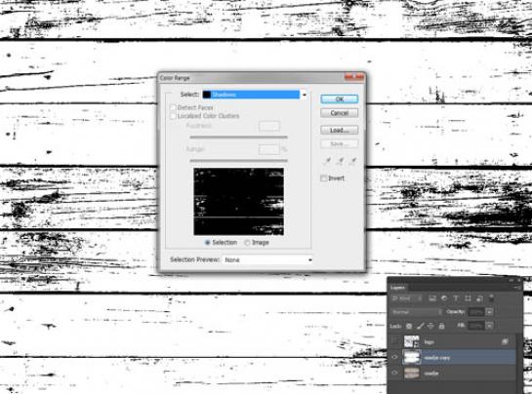
Task: Hide the woodje copy layer
Action: click(394, 357)
